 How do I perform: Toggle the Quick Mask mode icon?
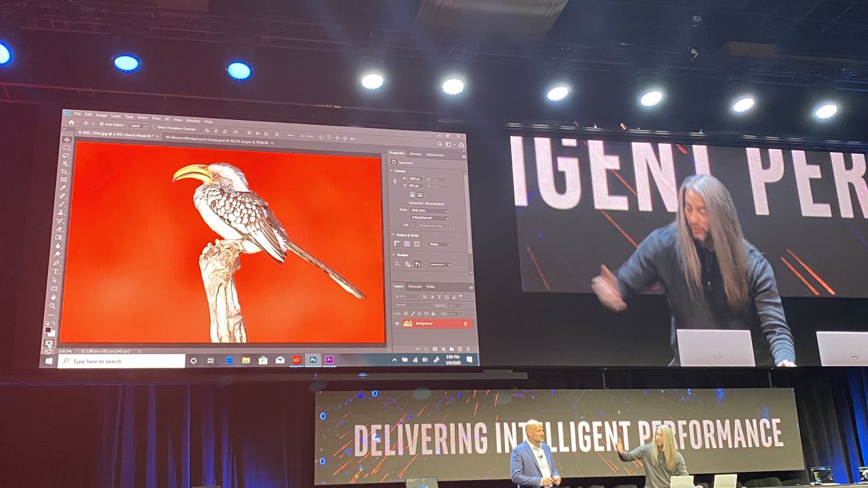48,342
